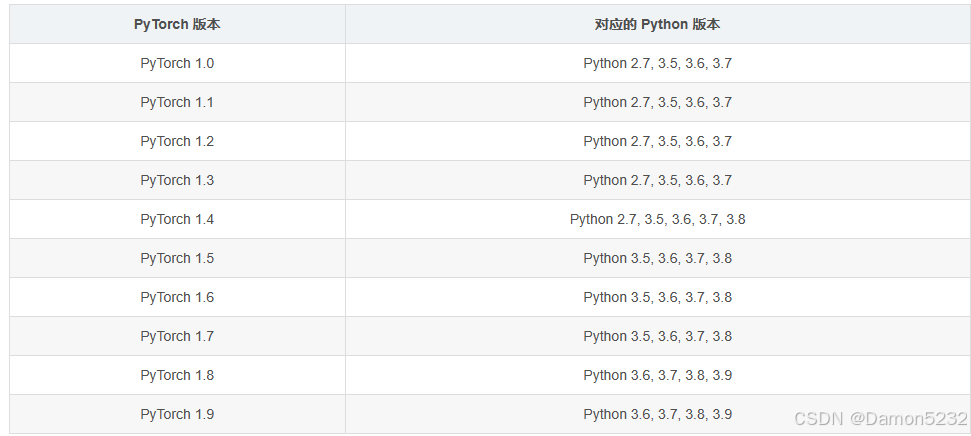
Task: Click the PyTorch 1.8 cell
Action: tap(177, 375)
